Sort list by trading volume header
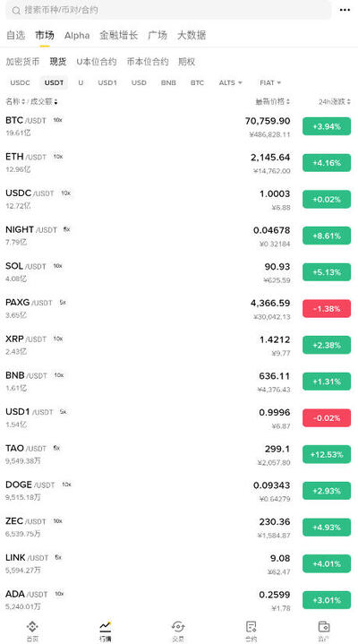 pos(43,101)
